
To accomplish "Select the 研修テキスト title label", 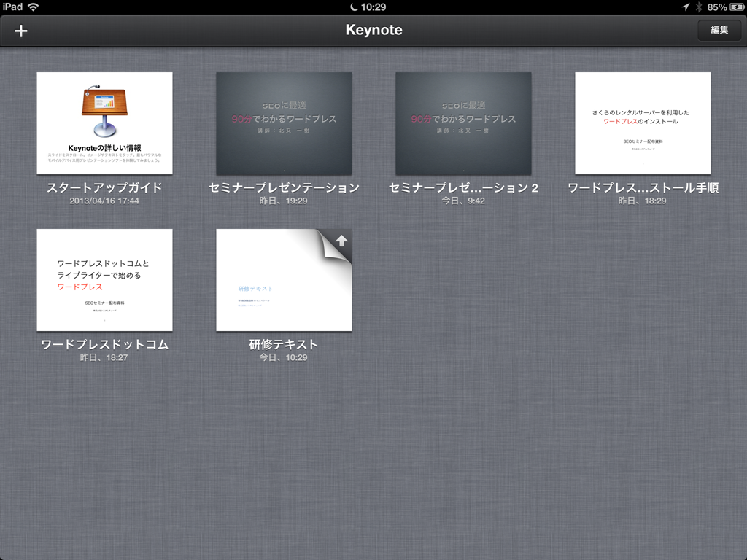I will point(284,344).
